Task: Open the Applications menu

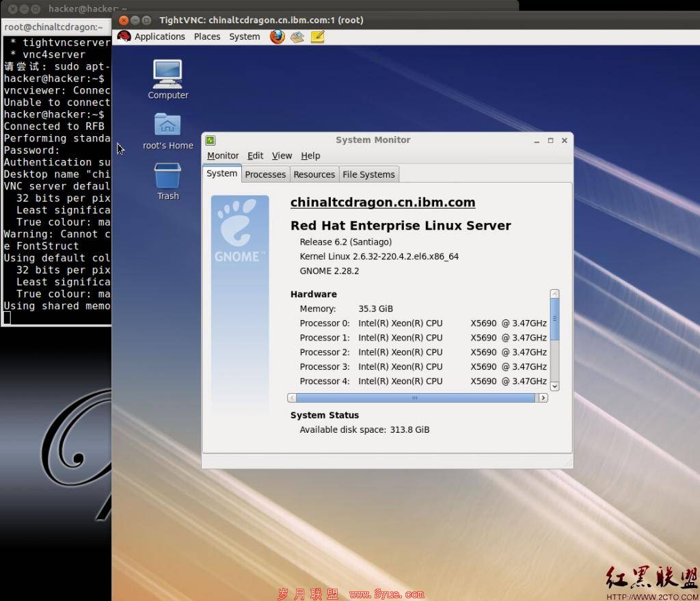Action: (160, 37)
